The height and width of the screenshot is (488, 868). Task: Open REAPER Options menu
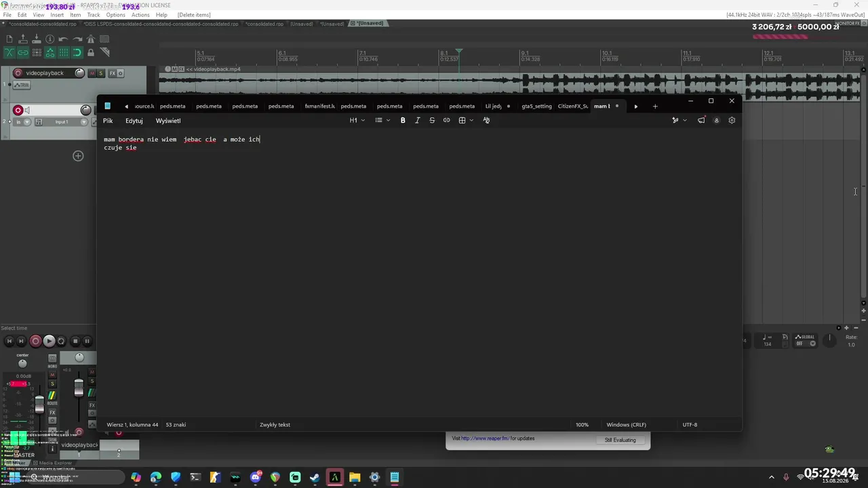(x=115, y=14)
